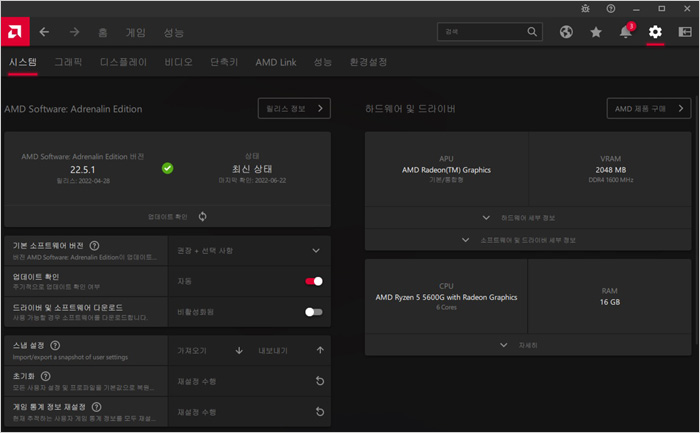Expand 하드웨어 세부 정보 section
The image size is (700, 433).
528,218
